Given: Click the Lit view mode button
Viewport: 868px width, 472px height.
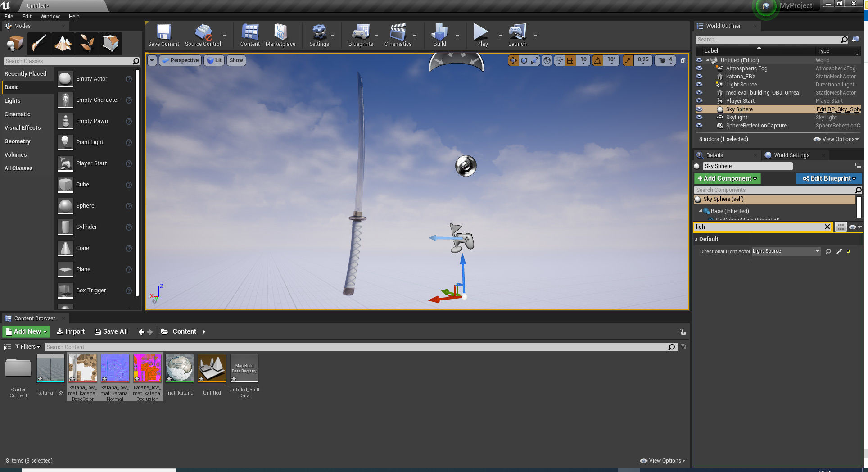Looking at the screenshot, I should (x=214, y=60).
